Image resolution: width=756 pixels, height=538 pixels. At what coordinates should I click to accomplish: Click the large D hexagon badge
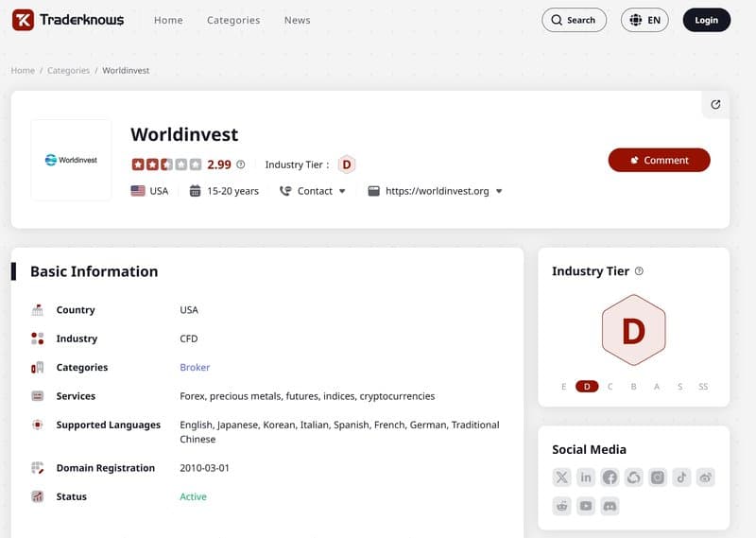tap(633, 330)
